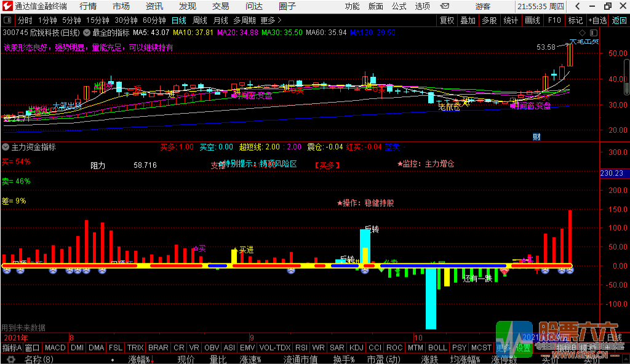The image size is (630, 364).
Task: Click the 游客 guest account label
Action: tap(482, 6)
